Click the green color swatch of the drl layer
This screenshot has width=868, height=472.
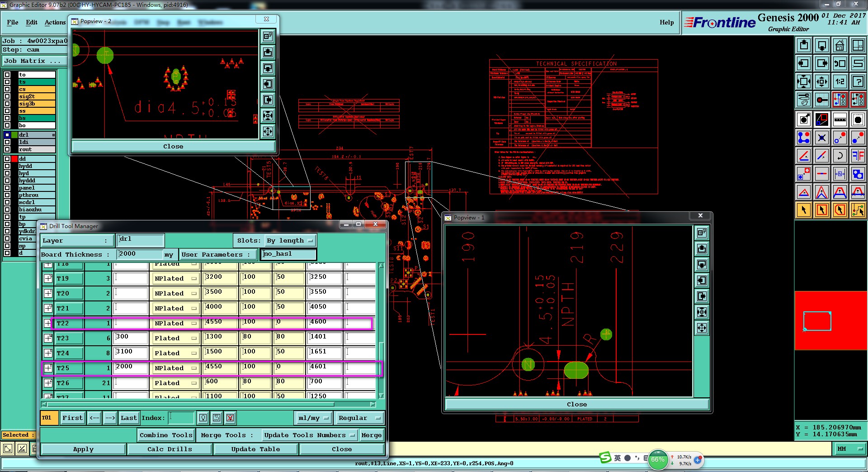(14, 135)
